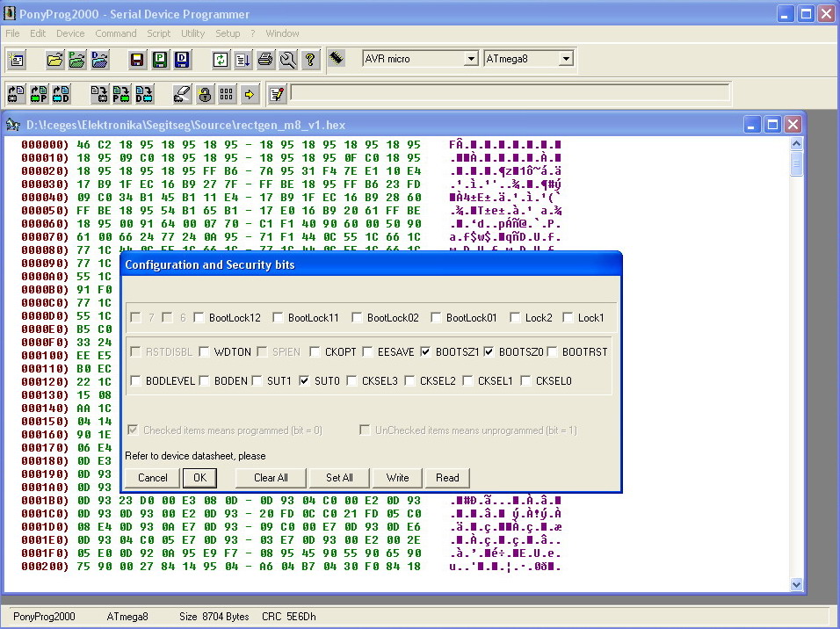The image size is (840, 629).
Task: Tick the BootLock11 checkbox
Action: [x=278, y=318]
